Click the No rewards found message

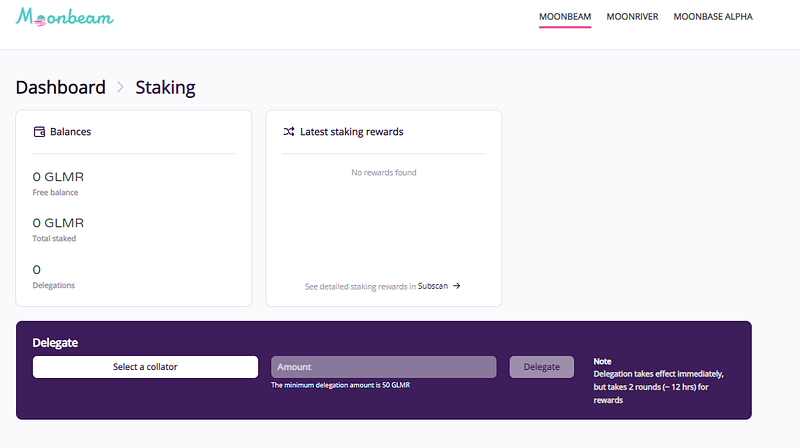point(384,172)
